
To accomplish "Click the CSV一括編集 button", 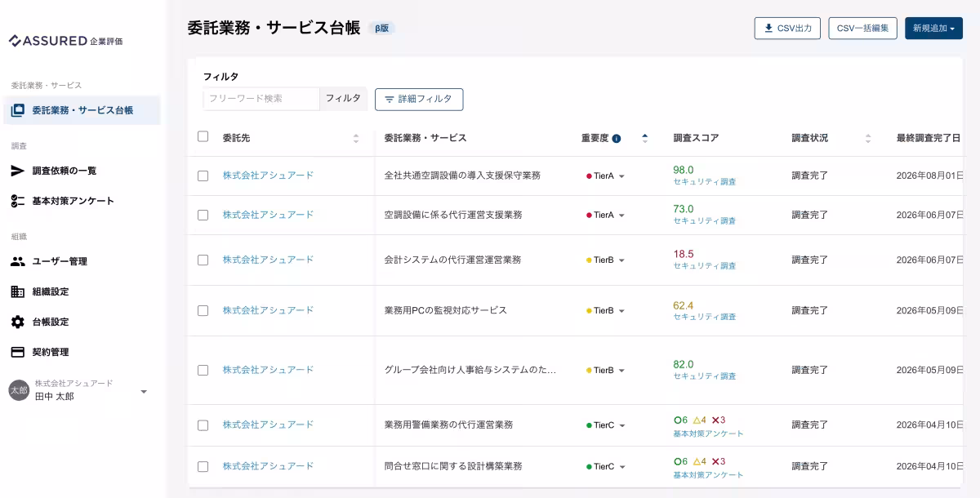I will click(862, 29).
